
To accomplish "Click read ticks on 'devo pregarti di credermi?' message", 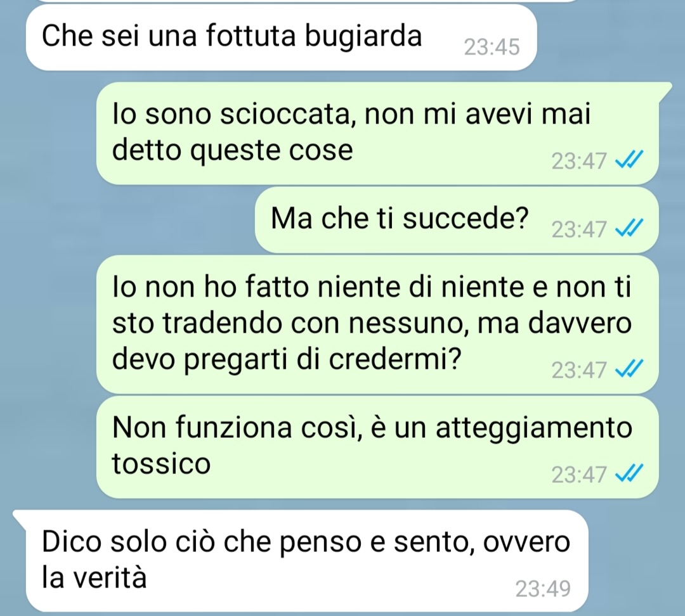I will (x=629, y=368).
